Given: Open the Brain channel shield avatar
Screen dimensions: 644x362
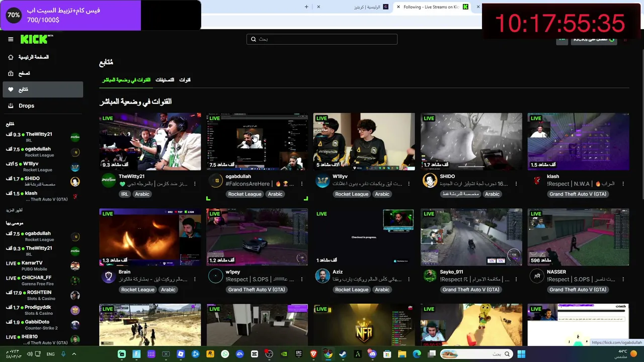Looking at the screenshot, I should (108, 276).
